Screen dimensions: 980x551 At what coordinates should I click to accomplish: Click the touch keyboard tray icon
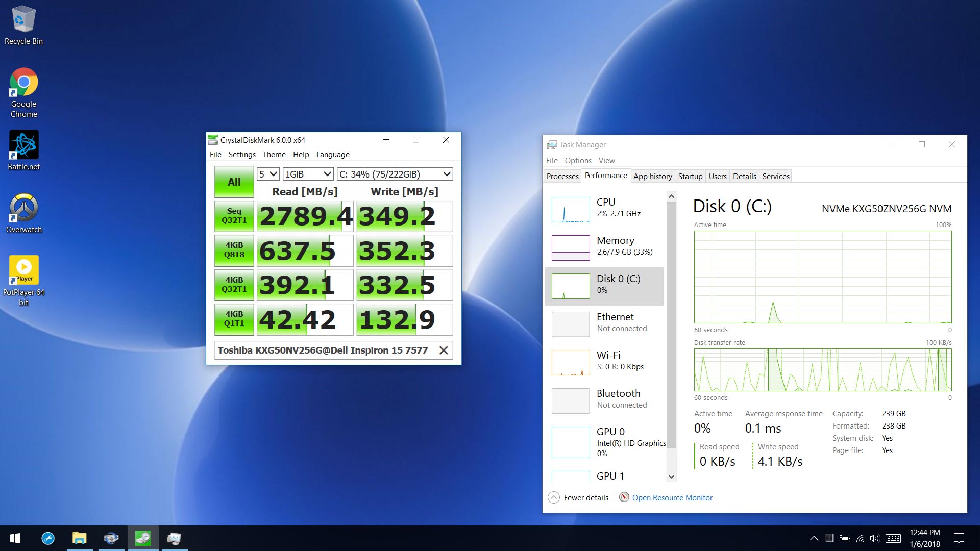coord(893,538)
